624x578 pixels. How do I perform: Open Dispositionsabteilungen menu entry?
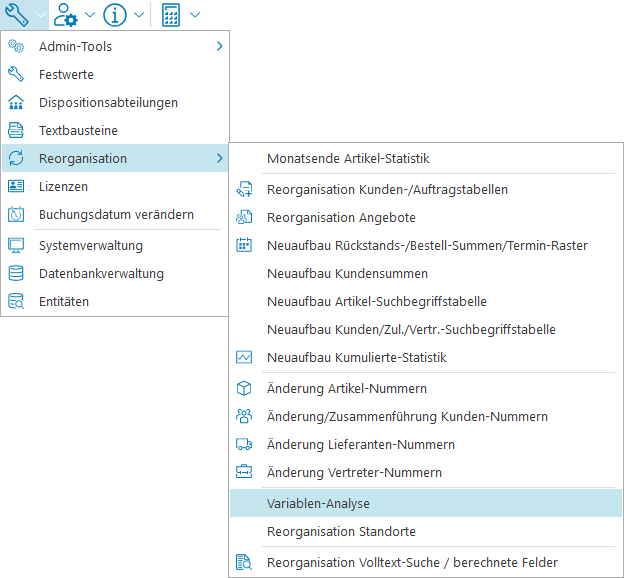coord(108,102)
